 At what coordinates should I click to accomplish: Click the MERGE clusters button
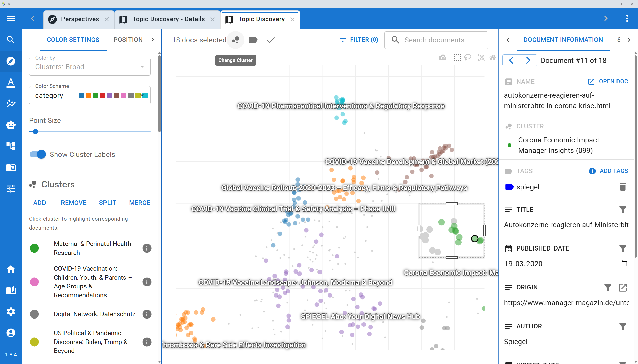pyautogui.click(x=140, y=203)
